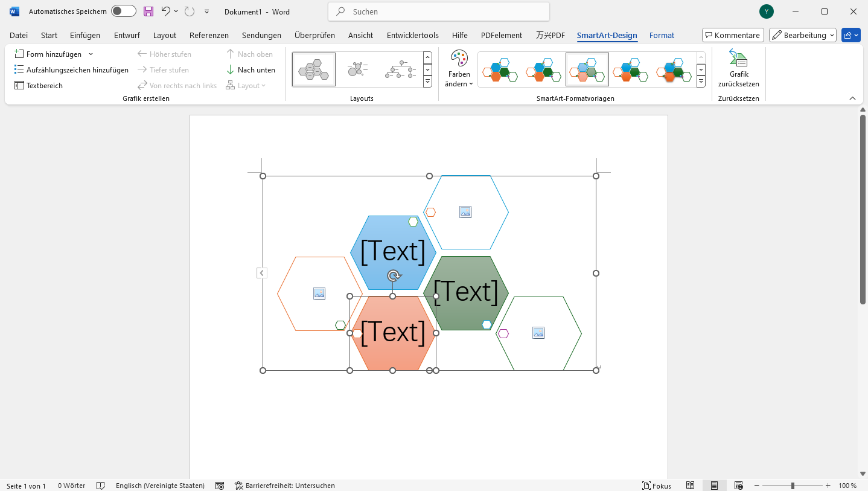Toggle Von rechts nach links direction
868x491 pixels.
177,85
